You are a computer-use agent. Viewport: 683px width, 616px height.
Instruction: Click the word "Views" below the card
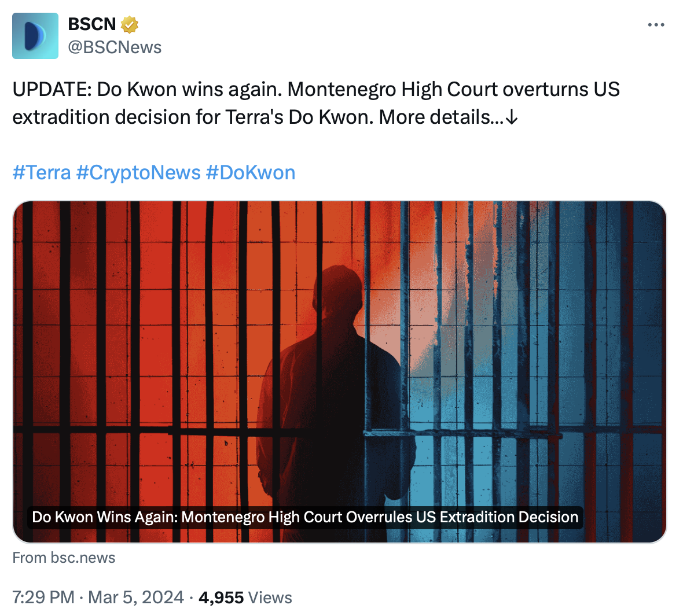(270, 597)
